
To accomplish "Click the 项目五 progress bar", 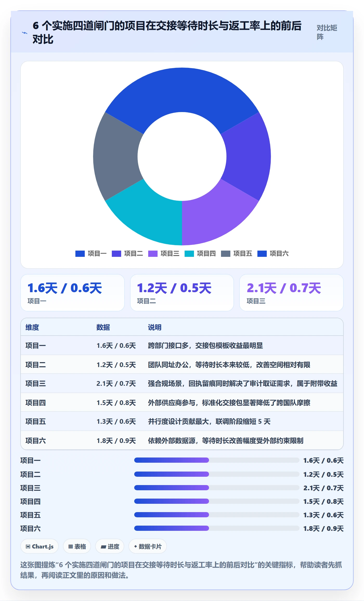I will [217, 515].
